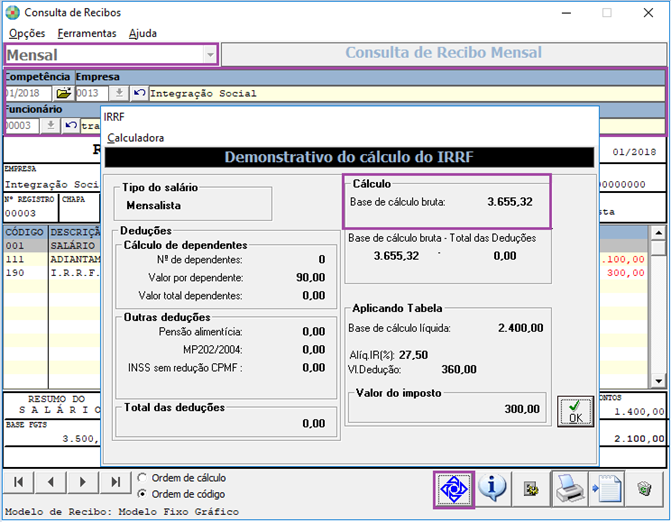Click the Vl.Dedução value 360,00
This screenshot has width=671, height=522.
click(x=459, y=370)
